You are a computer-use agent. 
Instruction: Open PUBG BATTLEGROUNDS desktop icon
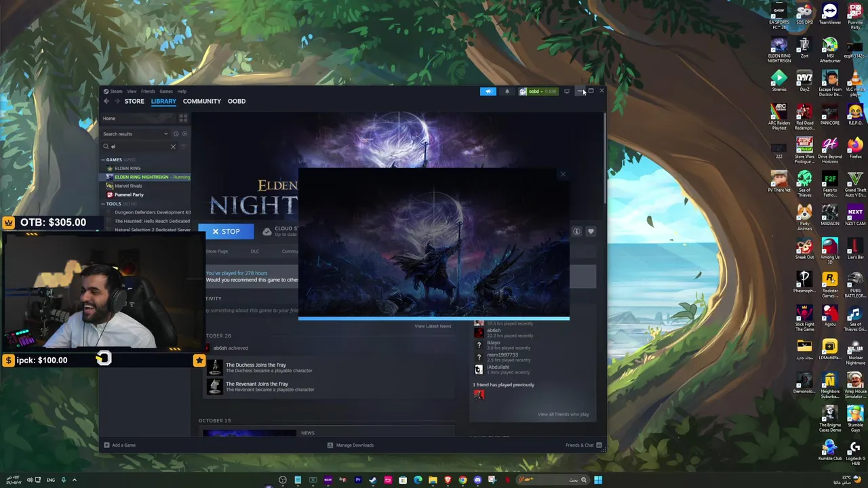[x=855, y=285]
